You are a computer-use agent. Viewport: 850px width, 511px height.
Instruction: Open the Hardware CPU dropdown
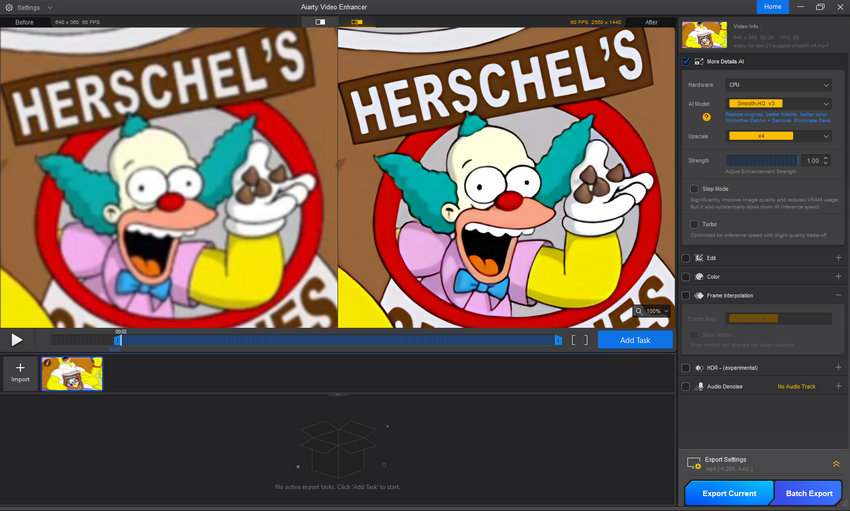click(x=778, y=85)
